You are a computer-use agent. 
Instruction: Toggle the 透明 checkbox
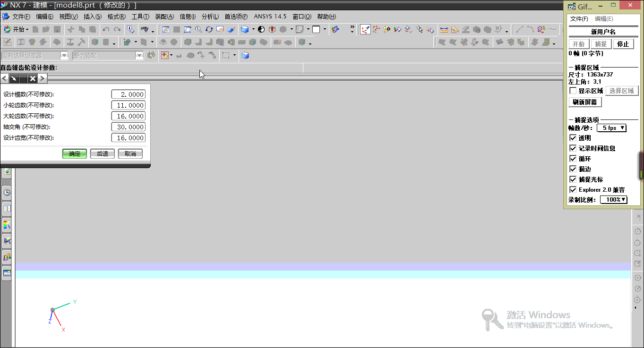tap(573, 138)
